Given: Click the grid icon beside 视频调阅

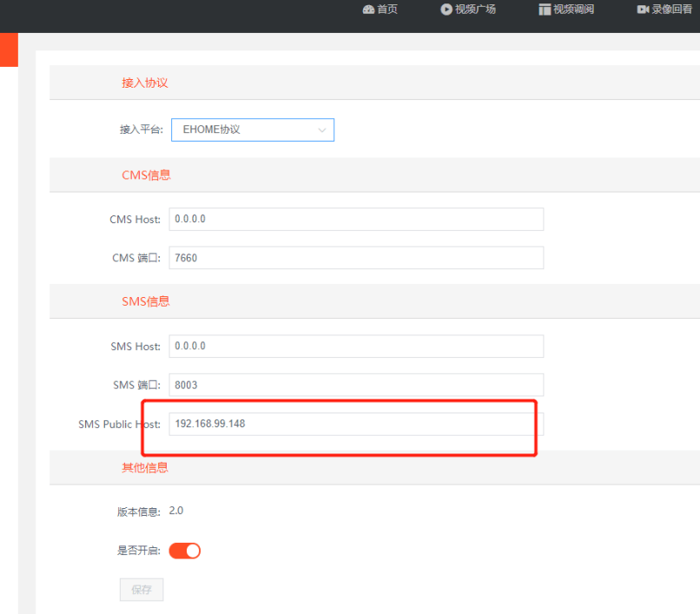Looking at the screenshot, I should click(x=545, y=10).
